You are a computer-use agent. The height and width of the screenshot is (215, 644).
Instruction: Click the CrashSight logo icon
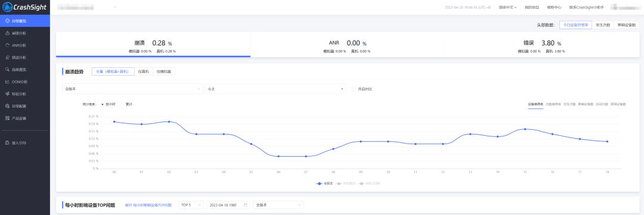pyautogui.click(x=7, y=7)
